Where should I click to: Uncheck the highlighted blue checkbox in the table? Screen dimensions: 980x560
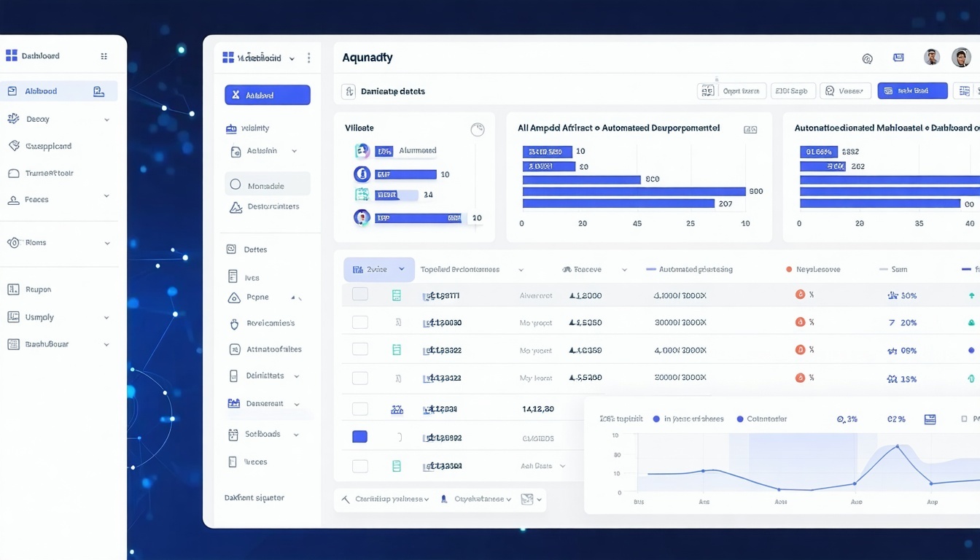[x=359, y=436]
